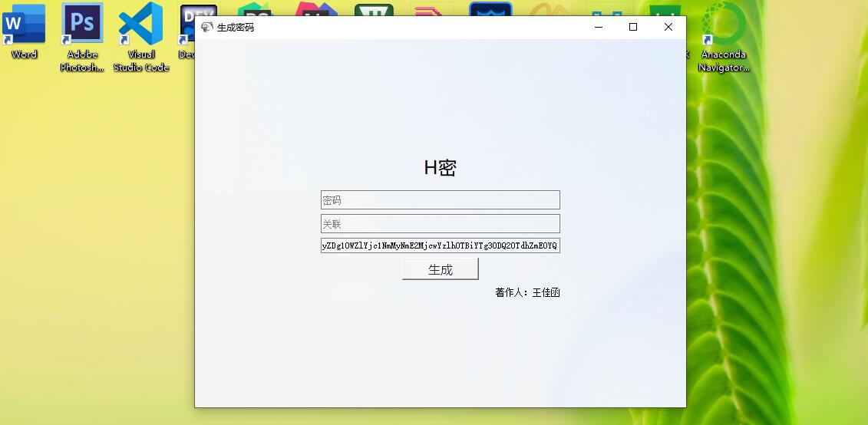
Task: Open the Adobe Photoshop desktop shortcut
Action: click(82, 37)
